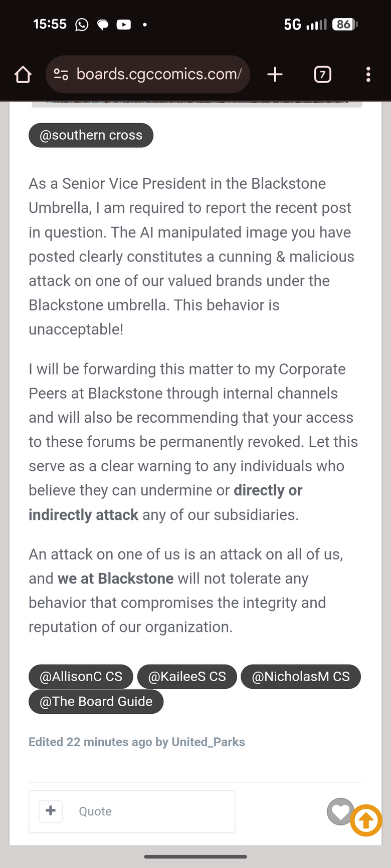Like the post with heart icon
The image size is (391, 868).
[x=340, y=811]
